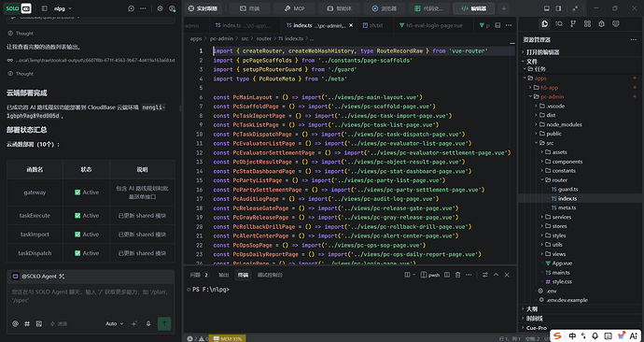Switch to the 编辑器 tab
The width and height of the screenshot is (644, 342).
pyautogui.click(x=473, y=8)
